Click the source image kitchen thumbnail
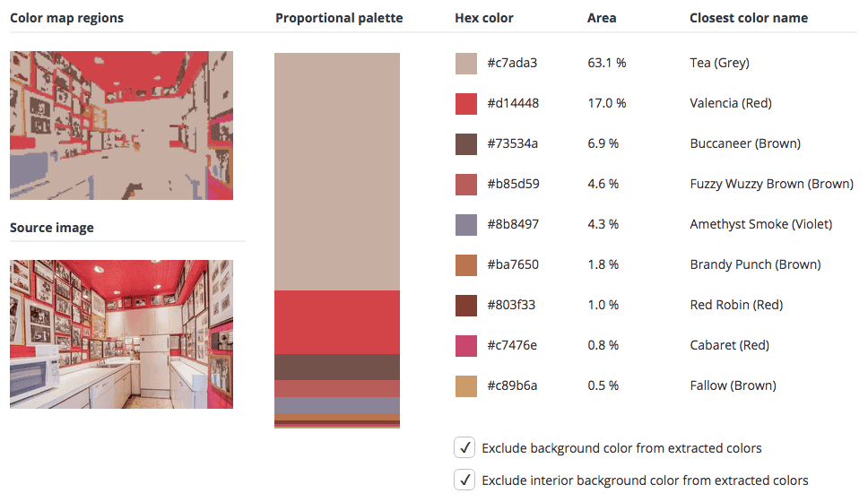Image resolution: width=868 pixels, height=502 pixels. [121, 333]
